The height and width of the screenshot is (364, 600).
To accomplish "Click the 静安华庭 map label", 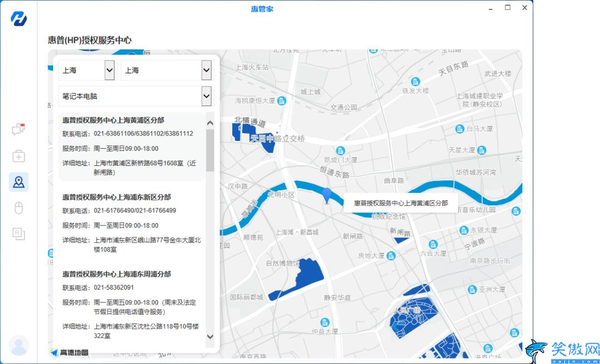I will [338, 297].
